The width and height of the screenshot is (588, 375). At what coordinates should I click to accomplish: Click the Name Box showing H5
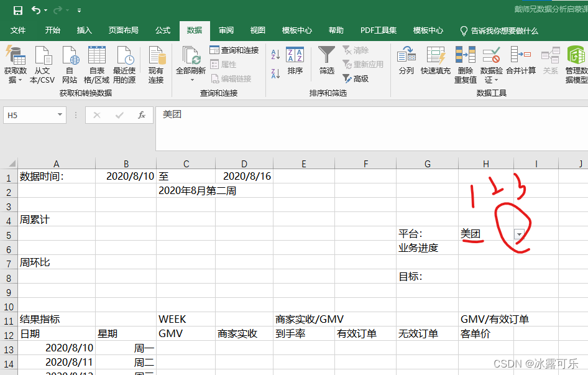pyautogui.click(x=30, y=115)
